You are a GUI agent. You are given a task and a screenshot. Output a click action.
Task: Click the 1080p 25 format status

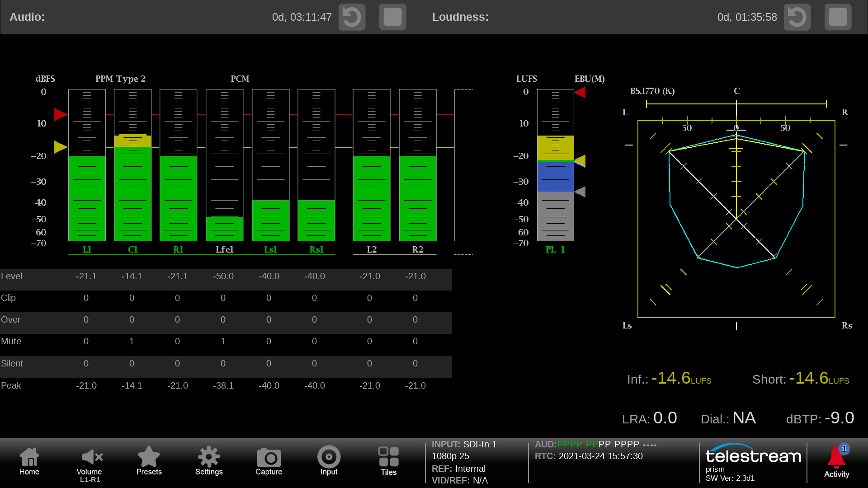point(450,456)
